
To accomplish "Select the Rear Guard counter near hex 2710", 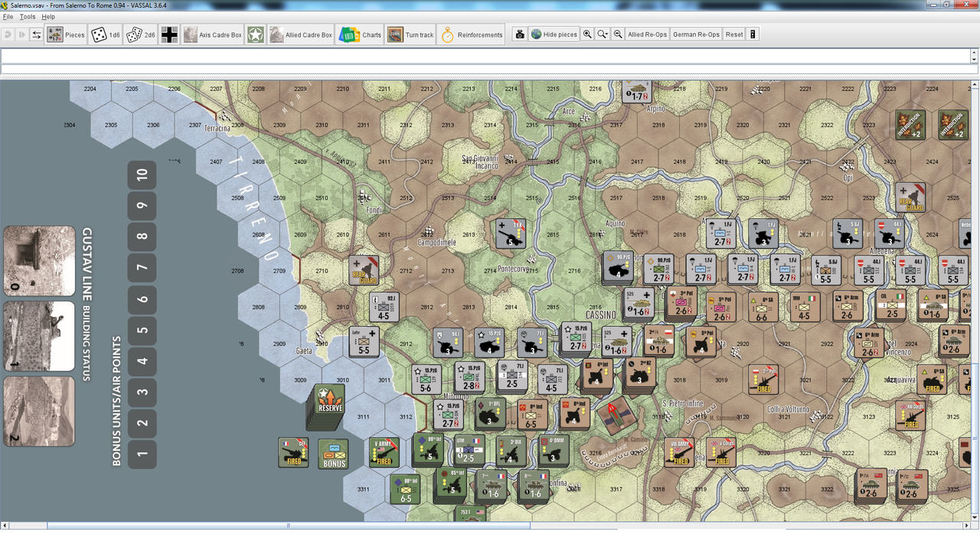I will [x=364, y=271].
